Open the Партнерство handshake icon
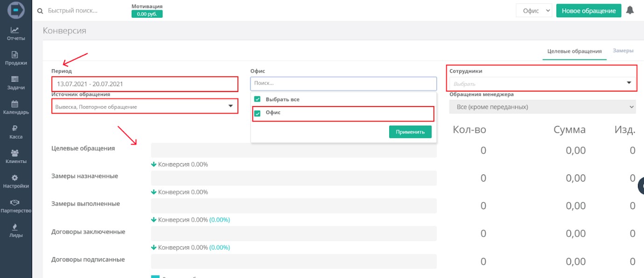Screen dimensions: 644x278 (x=15, y=202)
